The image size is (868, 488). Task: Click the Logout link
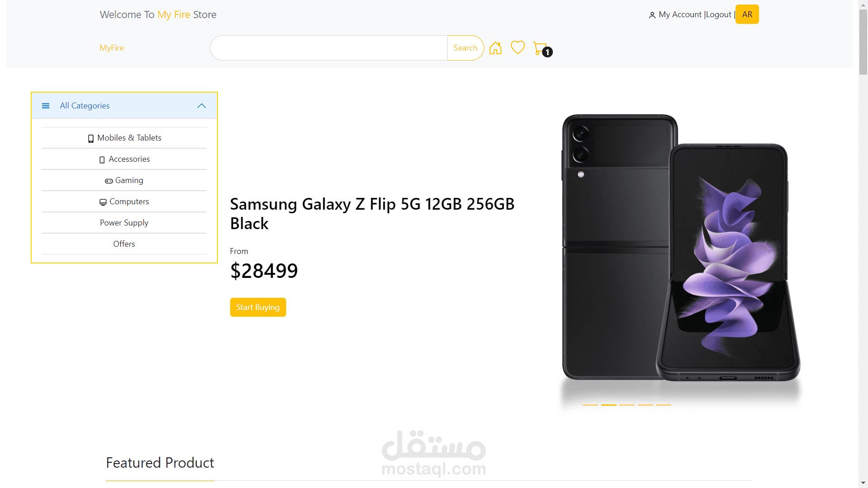pyautogui.click(x=718, y=14)
